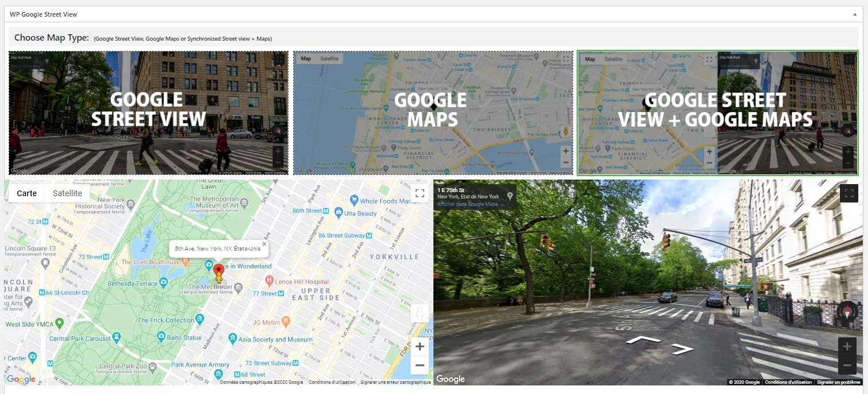This screenshot has height=394, width=868.
Task: Open fullscreen view on the left map
Action: click(420, 193)
